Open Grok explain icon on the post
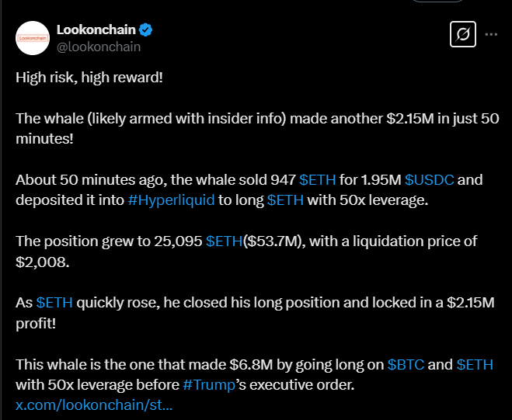512x420 pixels. pos(462,35)
